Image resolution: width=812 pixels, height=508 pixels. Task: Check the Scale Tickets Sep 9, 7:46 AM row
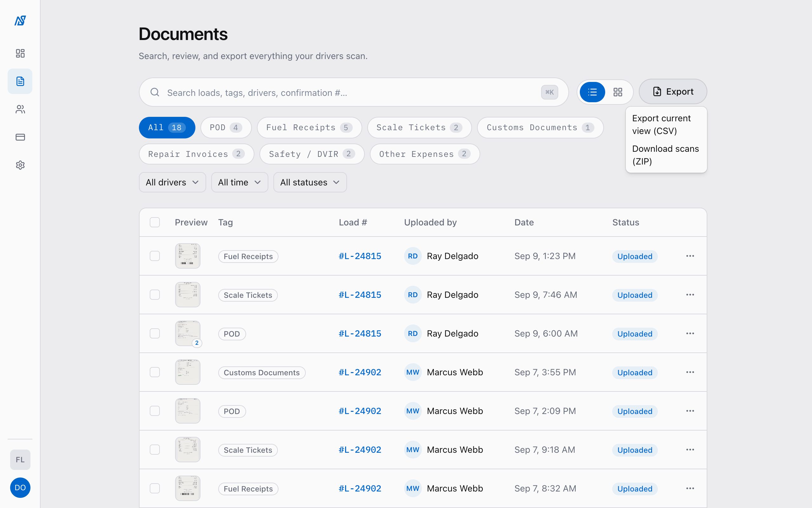coord(155,295)
